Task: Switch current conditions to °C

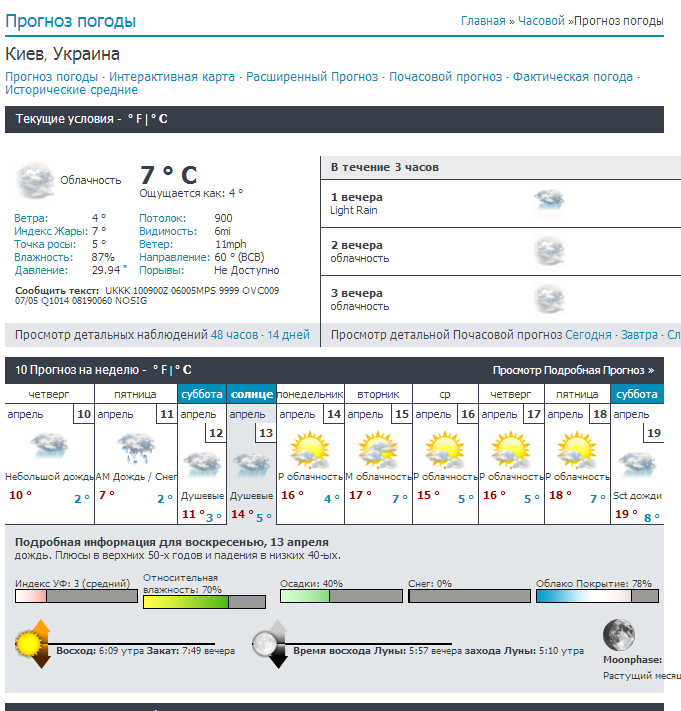Action: 159,119
